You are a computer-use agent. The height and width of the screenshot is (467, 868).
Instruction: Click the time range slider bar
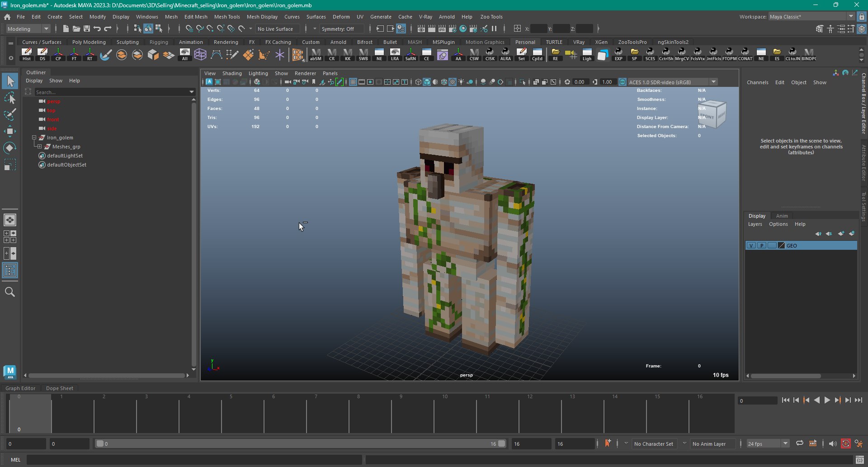[301, 444]
